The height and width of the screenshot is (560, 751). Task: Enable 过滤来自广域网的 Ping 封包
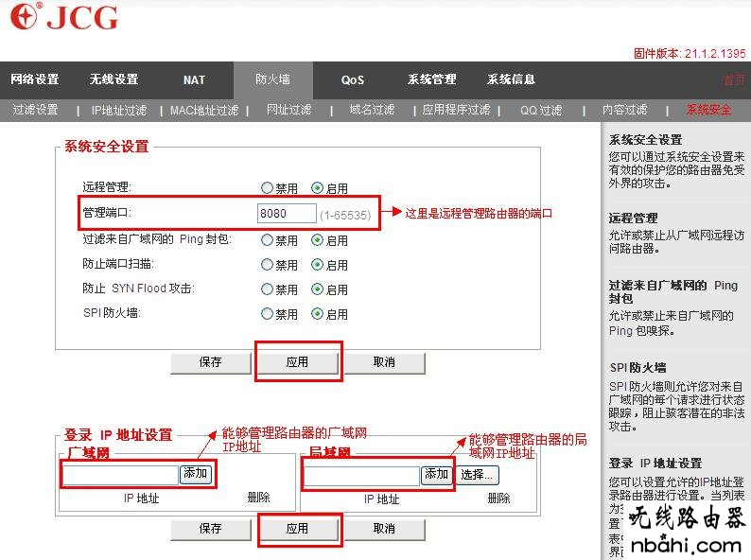tap(317, 240)
